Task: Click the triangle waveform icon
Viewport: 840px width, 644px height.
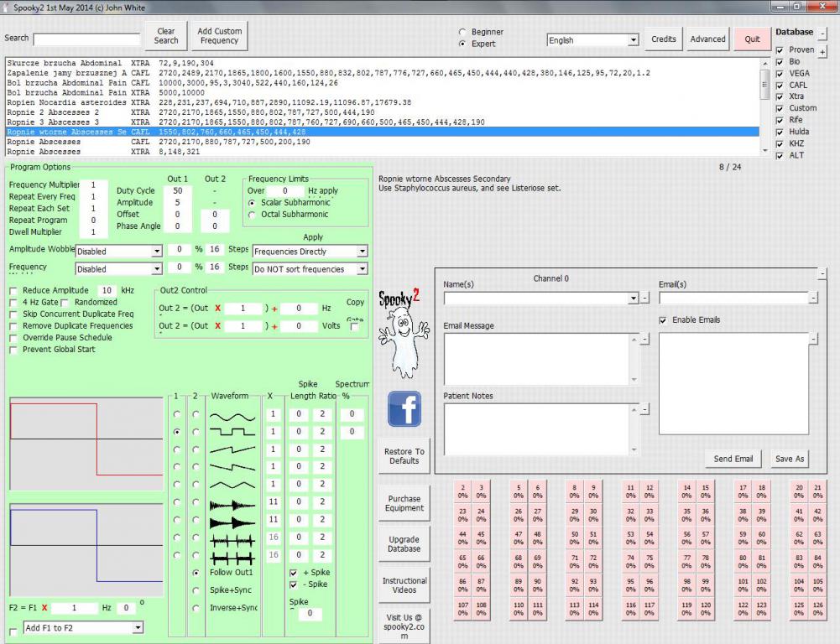Action: (232, 485)
